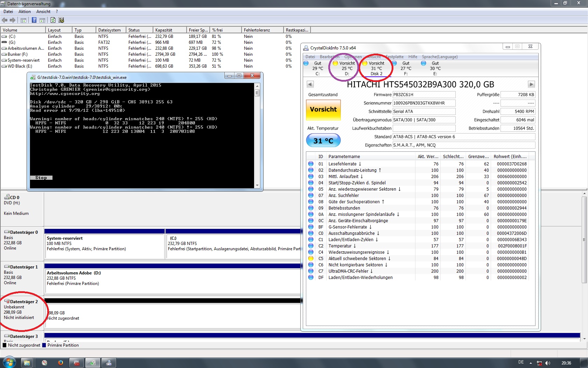
Task: Open Windows Explorer from the taskbar
Action: point(27,363)
